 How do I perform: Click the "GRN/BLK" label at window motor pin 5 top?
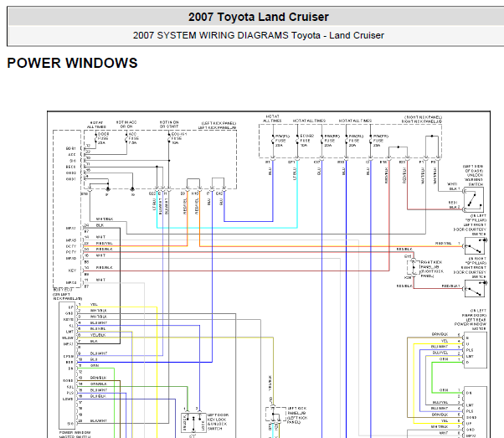(x=440, y=334)
